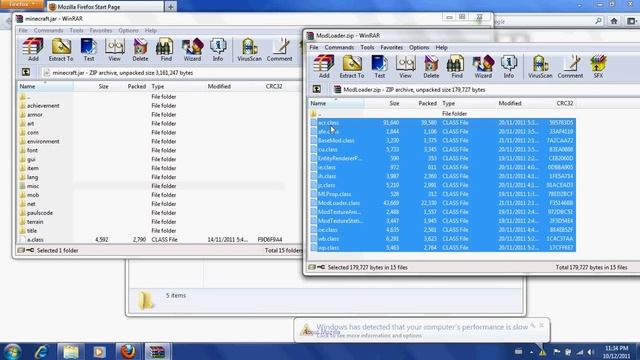Sort by Name column in ModLoader.zip
This screenshot has width=640, height=360.
coord(336,103)
